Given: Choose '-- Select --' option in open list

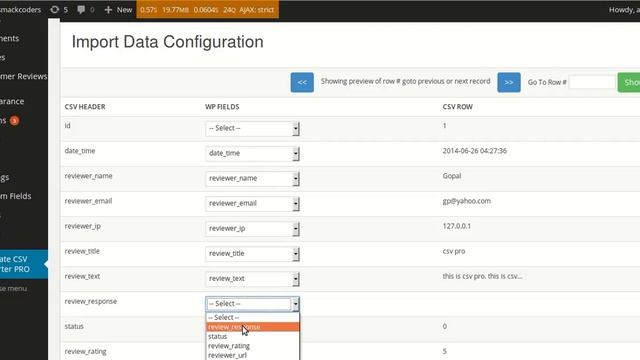Looking at the screenshot, I should click(253, 317).
